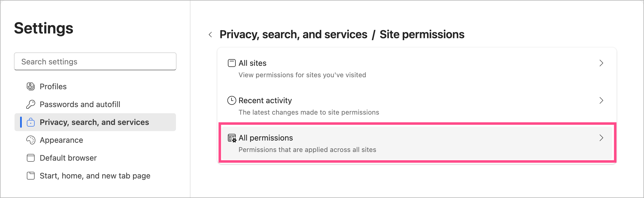Open the Default browser settings
This screenshot has width=644, height=198.
point(68,158)
